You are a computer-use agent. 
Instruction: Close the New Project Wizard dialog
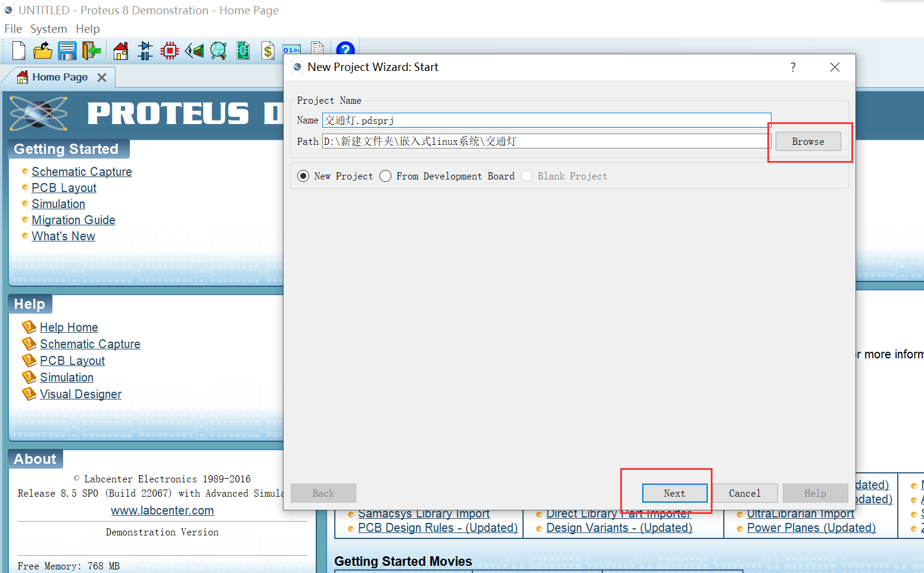tap(835, 67)
